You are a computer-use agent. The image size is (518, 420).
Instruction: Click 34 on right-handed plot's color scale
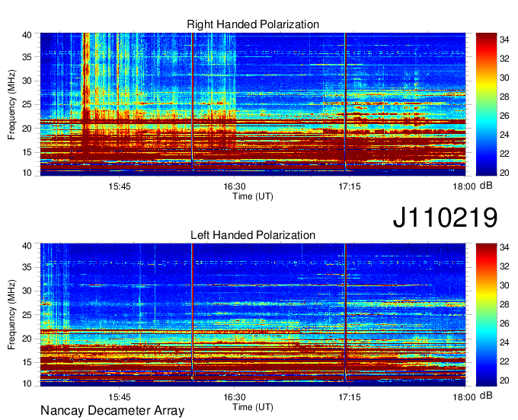[504, 40]
